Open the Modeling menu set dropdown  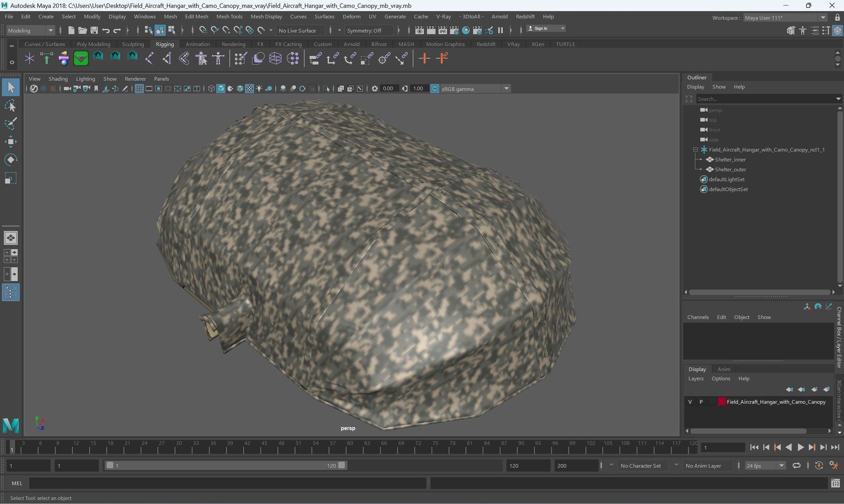pos(30,30)
